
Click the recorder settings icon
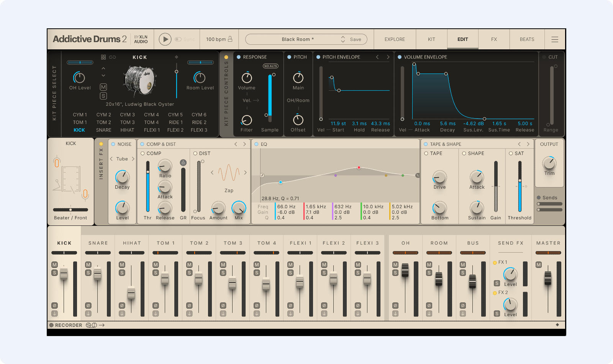click(x=91, y=325)
